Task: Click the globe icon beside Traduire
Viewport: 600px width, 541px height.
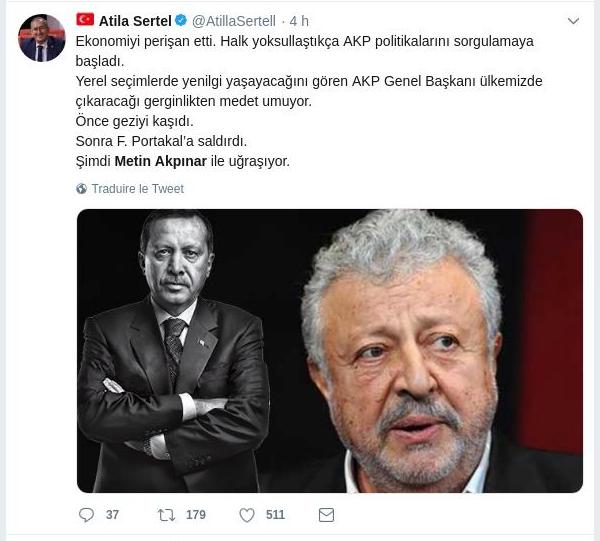Action: coord(82,189)
